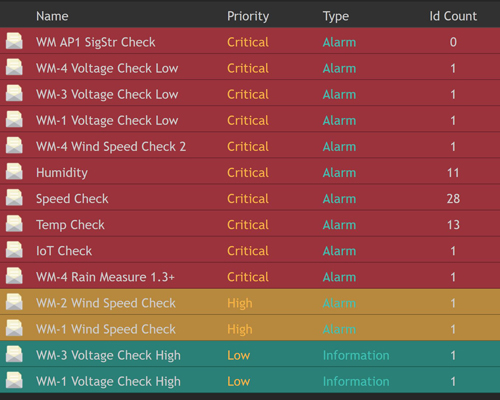Select the WM-1 Wind Speed Check row name

pyautogui.click(x=106, y=329)
